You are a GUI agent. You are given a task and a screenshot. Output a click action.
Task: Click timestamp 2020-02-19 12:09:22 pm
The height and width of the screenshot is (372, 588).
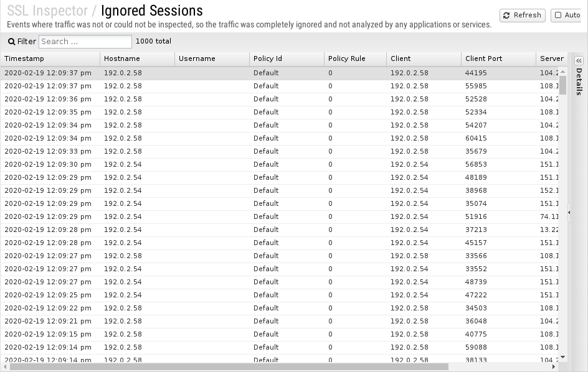[47, 309]
